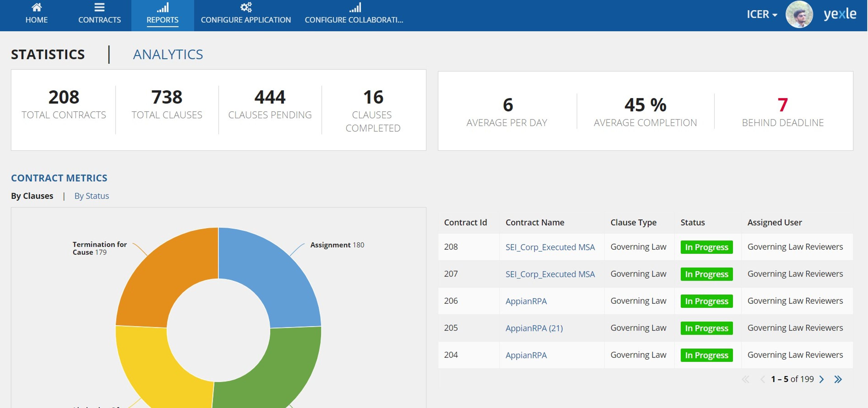Expand the ICER dropdown menu
This screenshot has width=868, height=408.
[x=762, y=14]
